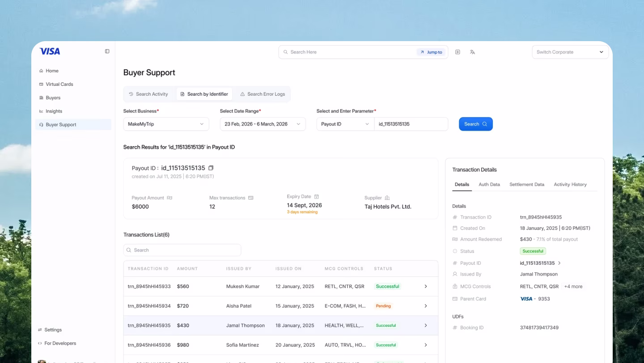644x363 pixels.
Task: Click the Max transactions card icon
Action: pos(251,198)
